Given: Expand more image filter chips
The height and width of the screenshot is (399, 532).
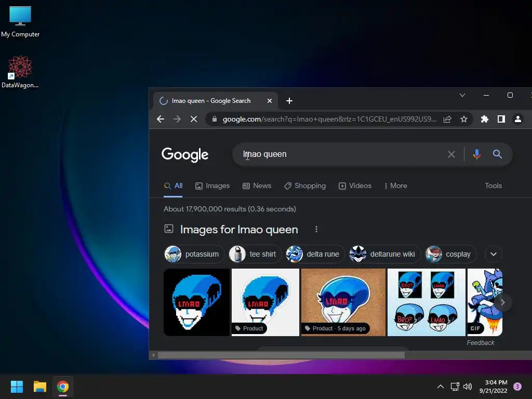Looking at the screenshot, I should click(x=494, y=254).
